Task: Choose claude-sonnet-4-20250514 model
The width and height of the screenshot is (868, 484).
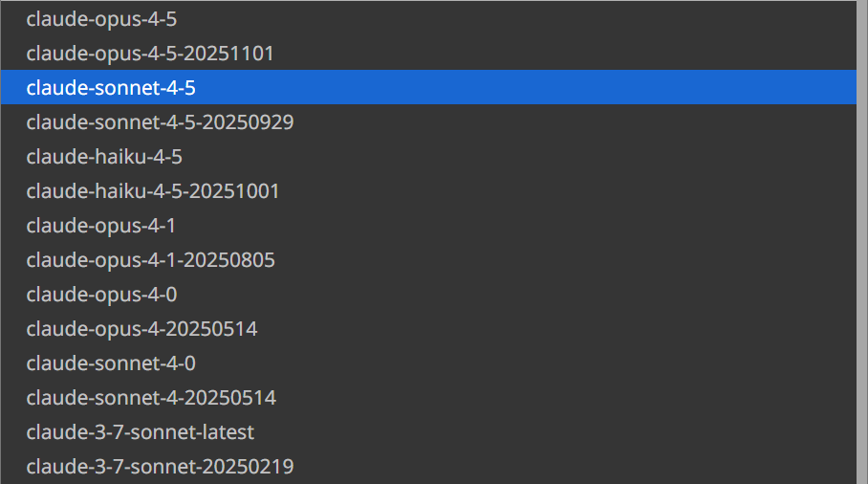Action: coord(151,397)
